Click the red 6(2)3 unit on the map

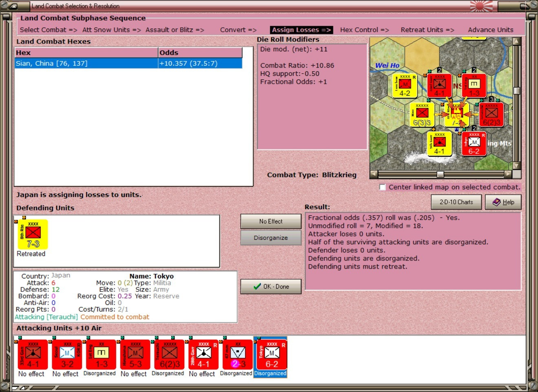491,115
